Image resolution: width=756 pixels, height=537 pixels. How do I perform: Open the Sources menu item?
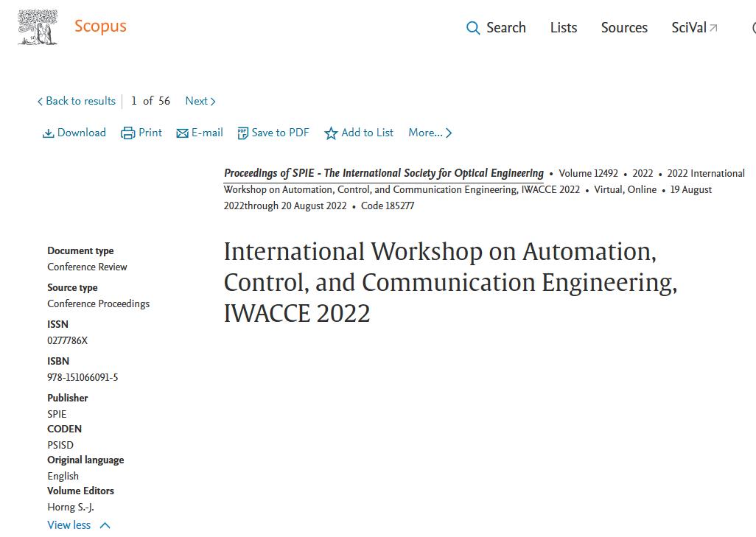pyautogui.click(x=624, y=28)
